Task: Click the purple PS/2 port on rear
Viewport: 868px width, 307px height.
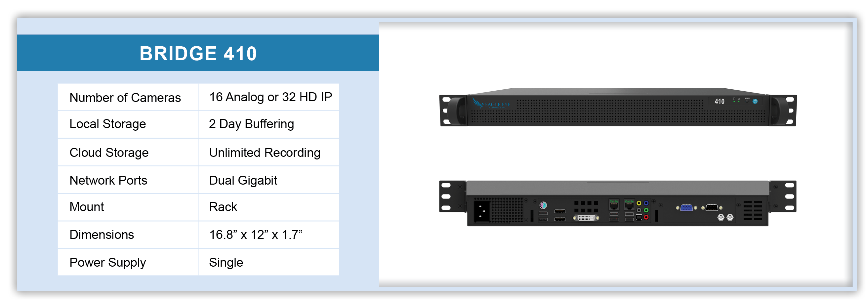Action: point(543,205)
